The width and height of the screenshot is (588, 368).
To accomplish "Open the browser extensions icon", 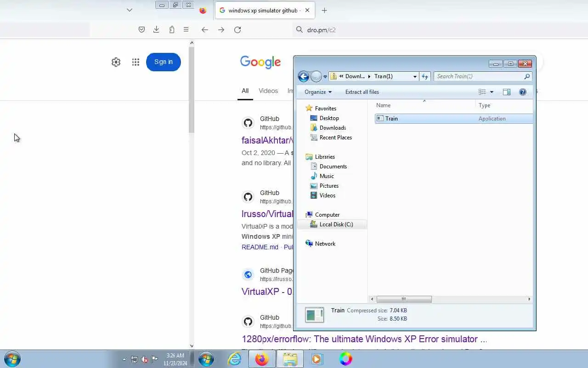I will point(171,29).
